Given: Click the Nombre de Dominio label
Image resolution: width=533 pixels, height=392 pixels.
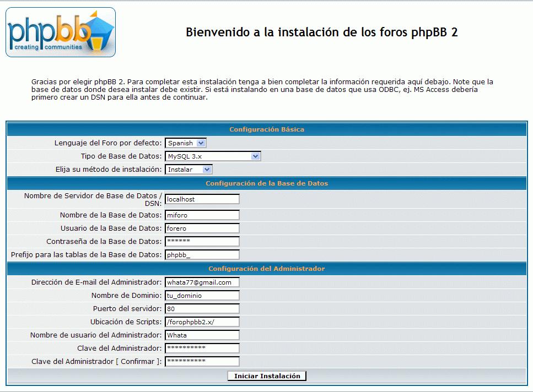Looking at the screenshot, I should [x=126, y=295].
